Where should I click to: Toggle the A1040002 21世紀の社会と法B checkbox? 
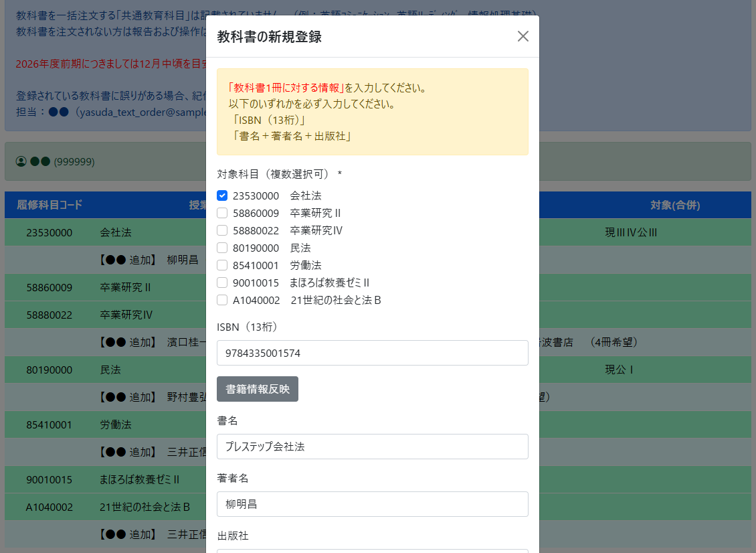223,300
